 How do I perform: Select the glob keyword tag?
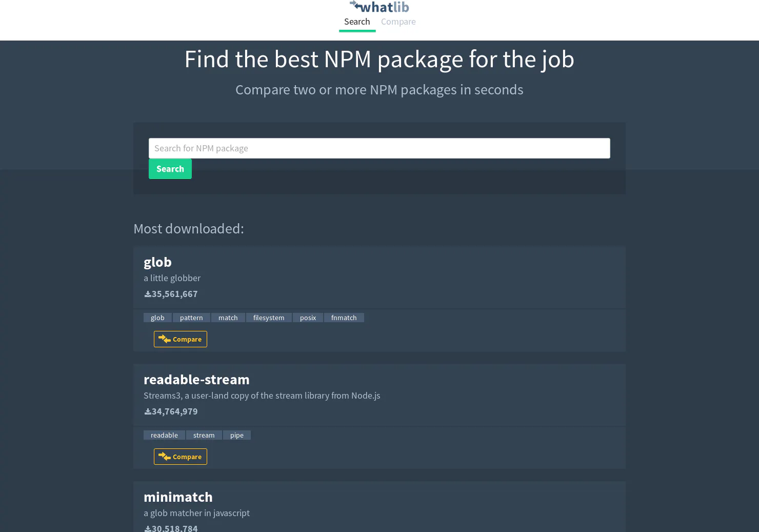click(x=157, y=318)
